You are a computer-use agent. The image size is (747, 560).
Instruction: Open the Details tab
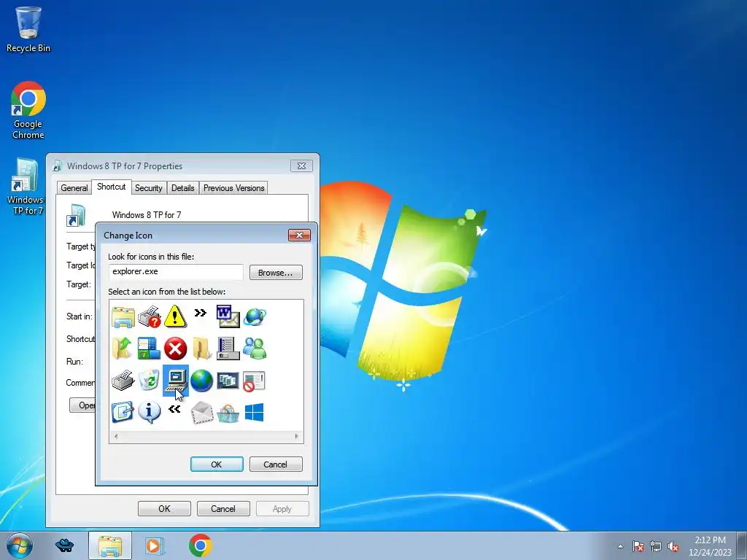183,188
